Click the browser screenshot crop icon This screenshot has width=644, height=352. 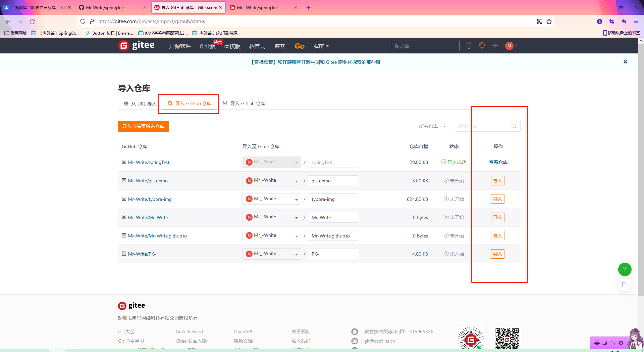point(612,21)
